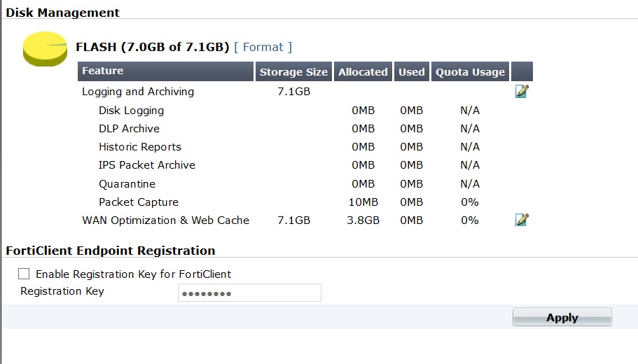
Task: Click the Allocated column header
Action: coord(363,72)
